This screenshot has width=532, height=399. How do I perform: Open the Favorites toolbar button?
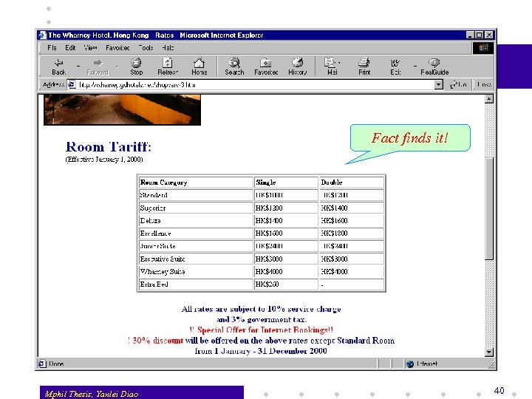tap(266, 66)
